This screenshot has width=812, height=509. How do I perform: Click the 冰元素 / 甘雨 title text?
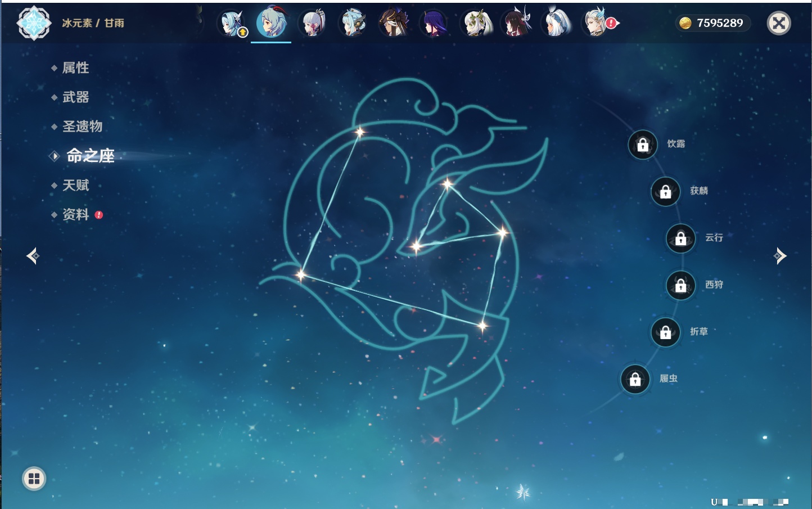click(x=93, y=23)
